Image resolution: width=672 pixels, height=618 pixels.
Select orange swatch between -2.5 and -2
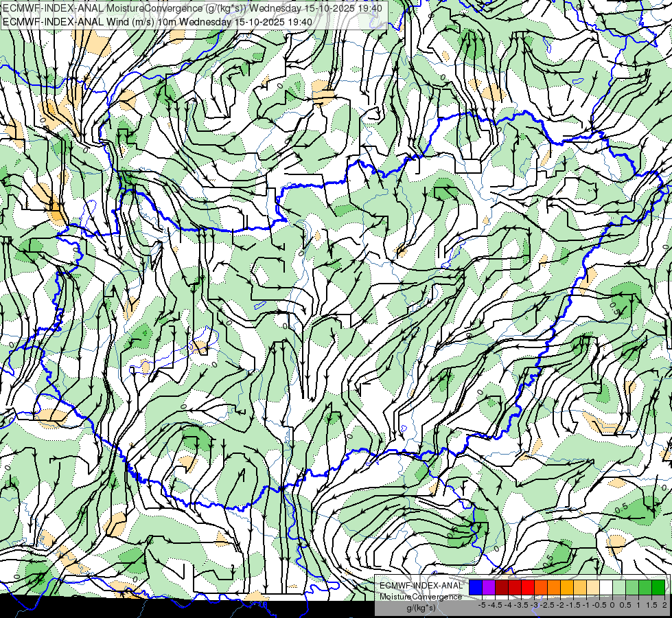pos(554,587)
